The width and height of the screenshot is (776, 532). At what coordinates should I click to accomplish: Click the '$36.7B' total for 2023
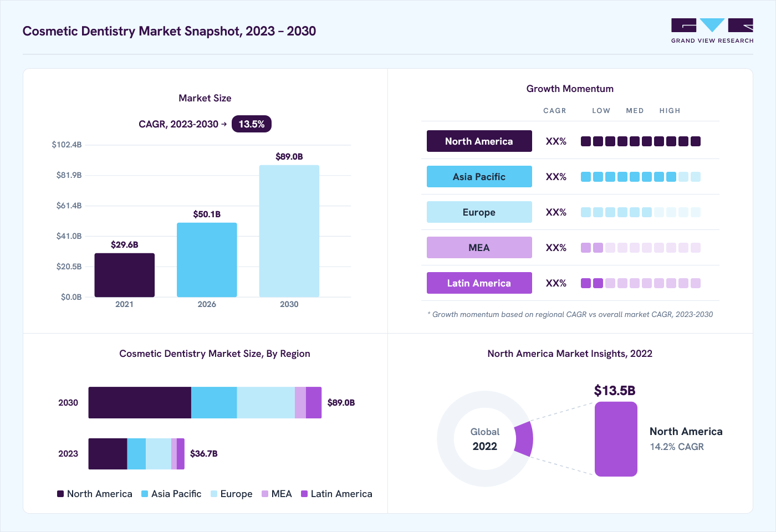tap(204, 454)
